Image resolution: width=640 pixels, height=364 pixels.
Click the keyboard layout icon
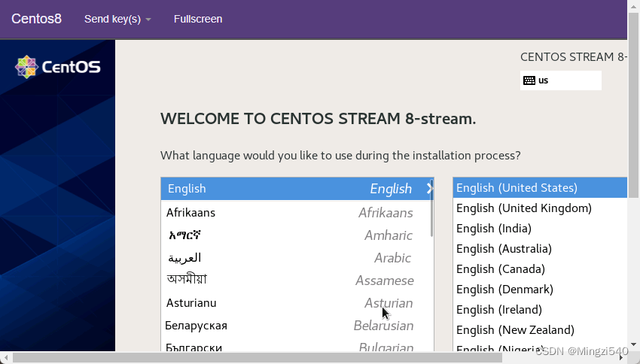point(529,80)
